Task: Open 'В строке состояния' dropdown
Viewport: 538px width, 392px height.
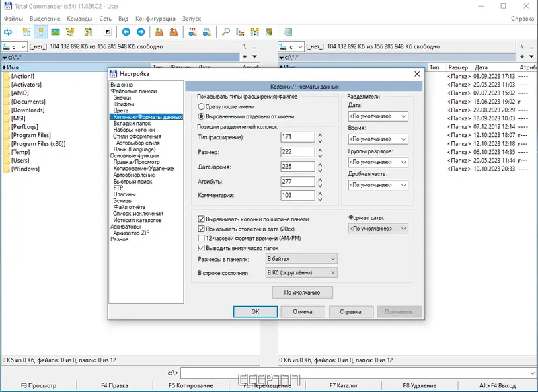Action: [x=301, y=272]
